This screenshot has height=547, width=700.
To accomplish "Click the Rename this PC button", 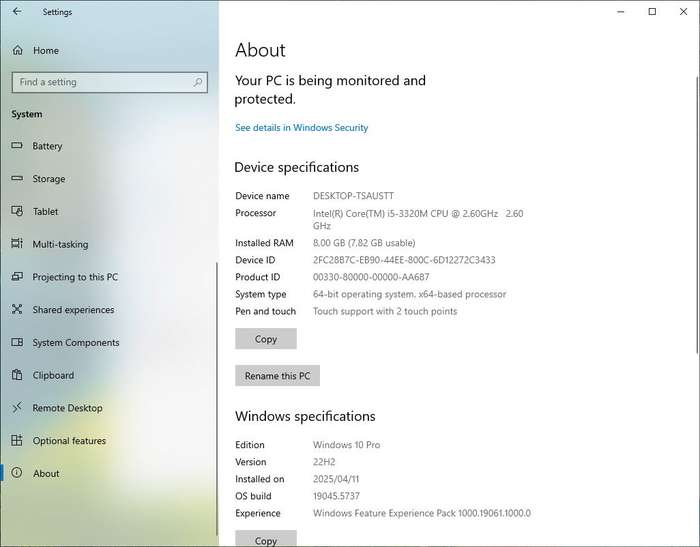I will tap(277, 376).
